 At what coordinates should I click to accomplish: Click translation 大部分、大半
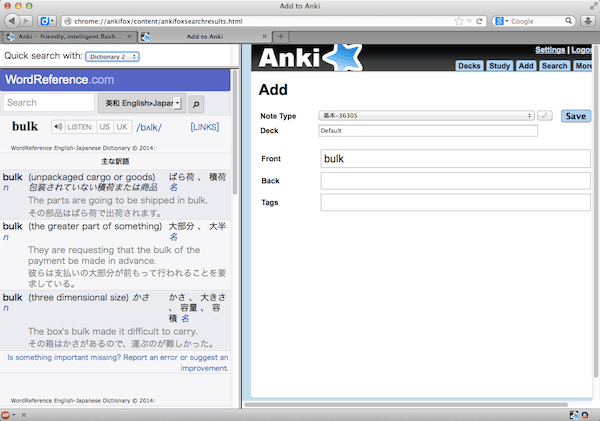click(197, 226)
